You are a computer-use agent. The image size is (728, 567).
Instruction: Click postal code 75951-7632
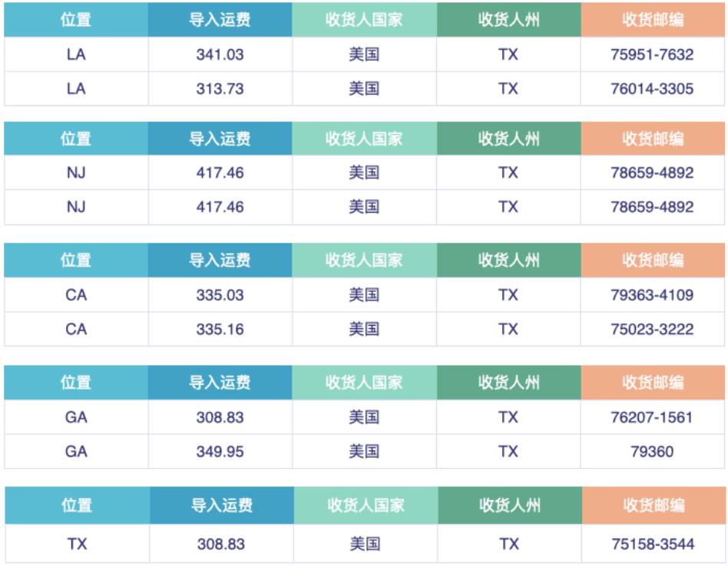coord(652,55)
